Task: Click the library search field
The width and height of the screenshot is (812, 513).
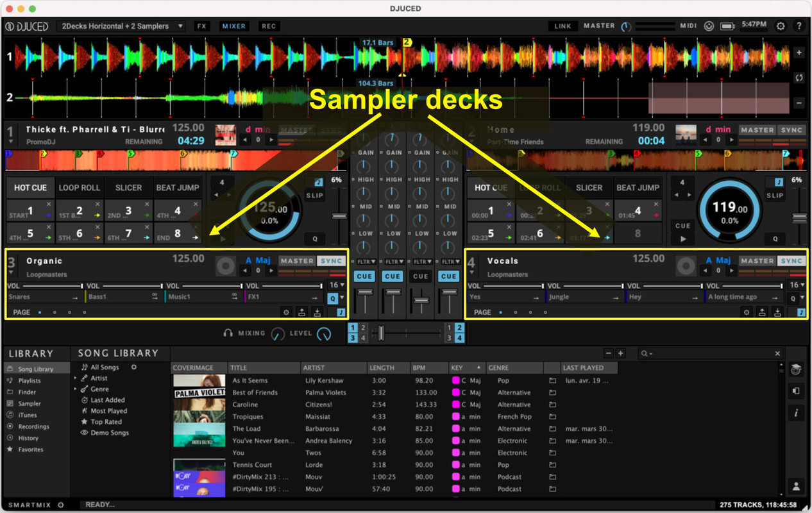Action: click(710, 354)
